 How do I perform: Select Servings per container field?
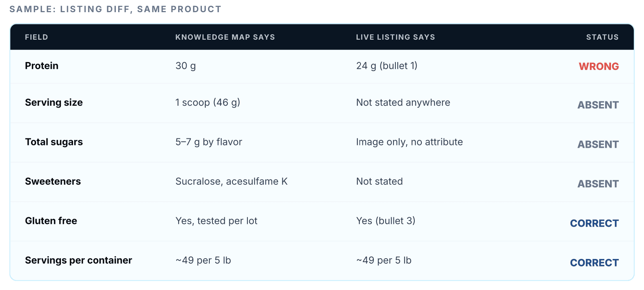point(79,260)
